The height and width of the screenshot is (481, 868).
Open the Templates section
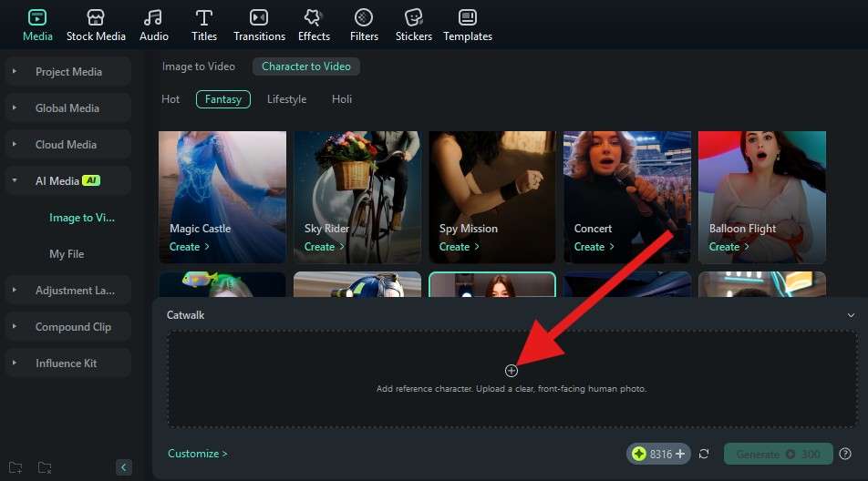(467, 26)
